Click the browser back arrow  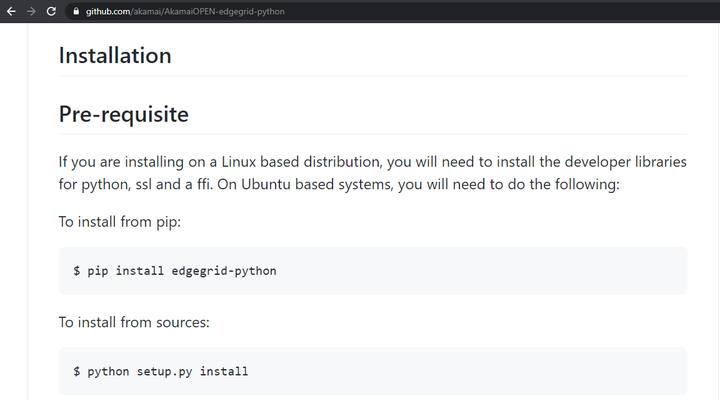(x=11, y=11)
